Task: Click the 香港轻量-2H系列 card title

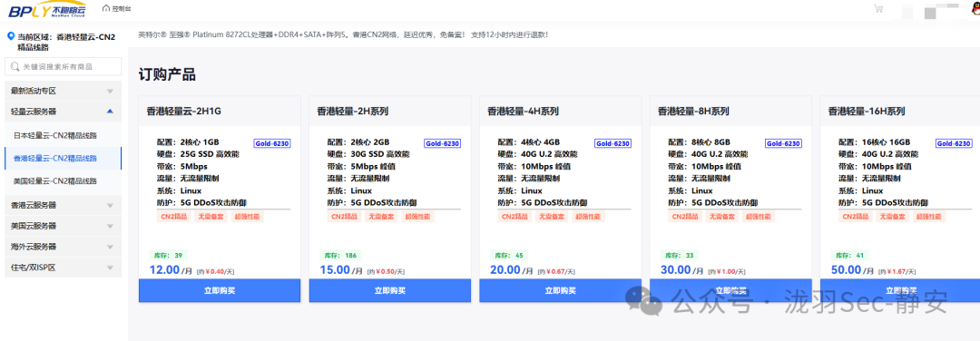Action: click(353, 112)
